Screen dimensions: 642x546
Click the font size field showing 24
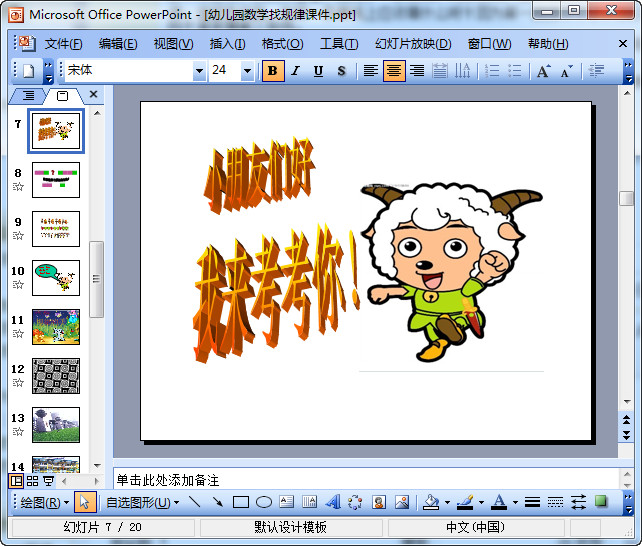tap(225, 70)
